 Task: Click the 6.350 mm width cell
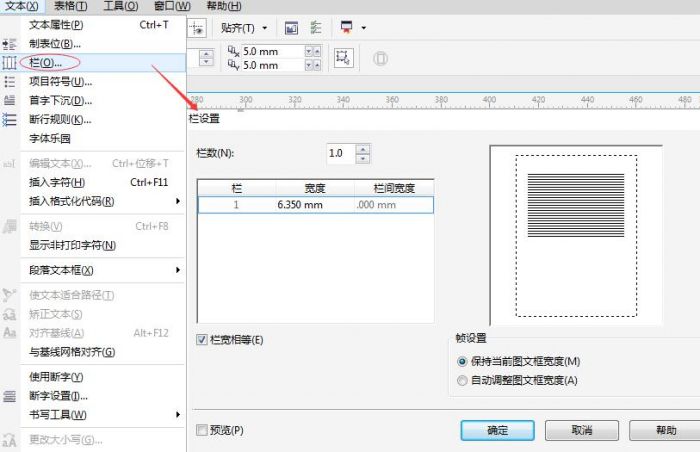(x=315, y=205)
